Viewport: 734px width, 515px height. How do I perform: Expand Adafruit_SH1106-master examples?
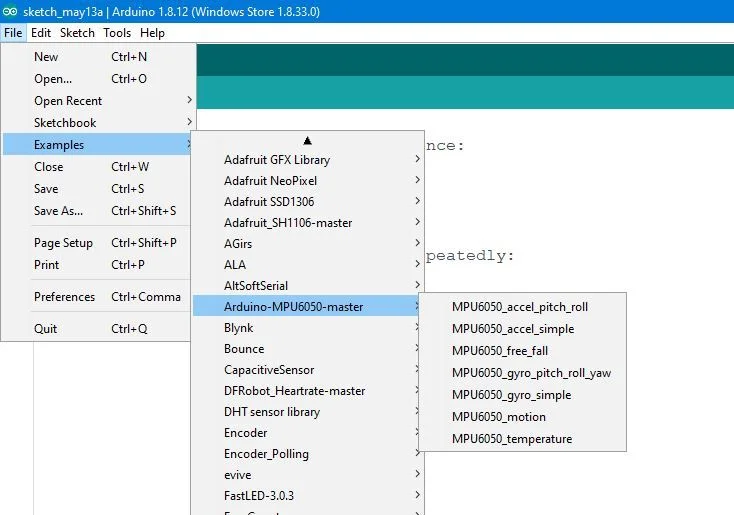(308, 223)
